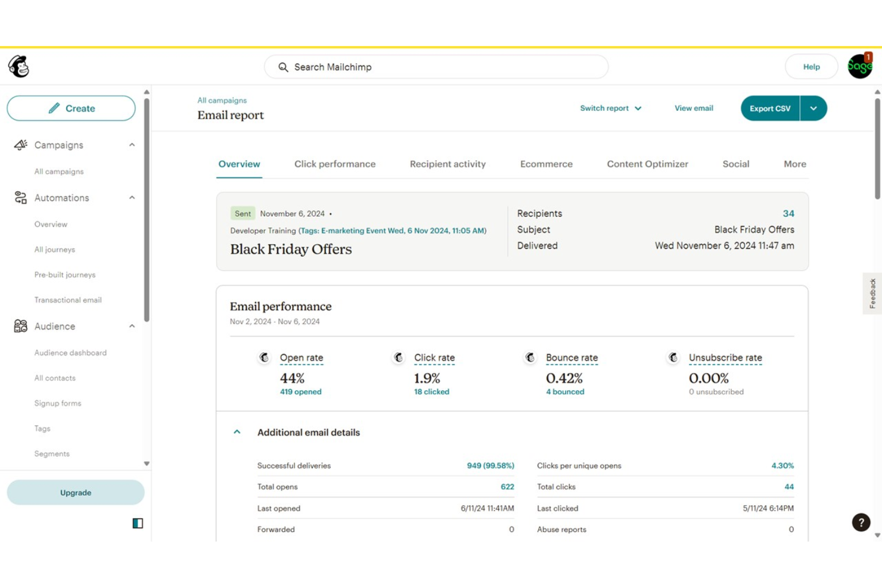Click the Freddie icon beside Open rate
882x588 pixels.
pyautogui.click(x=264, y=357)
